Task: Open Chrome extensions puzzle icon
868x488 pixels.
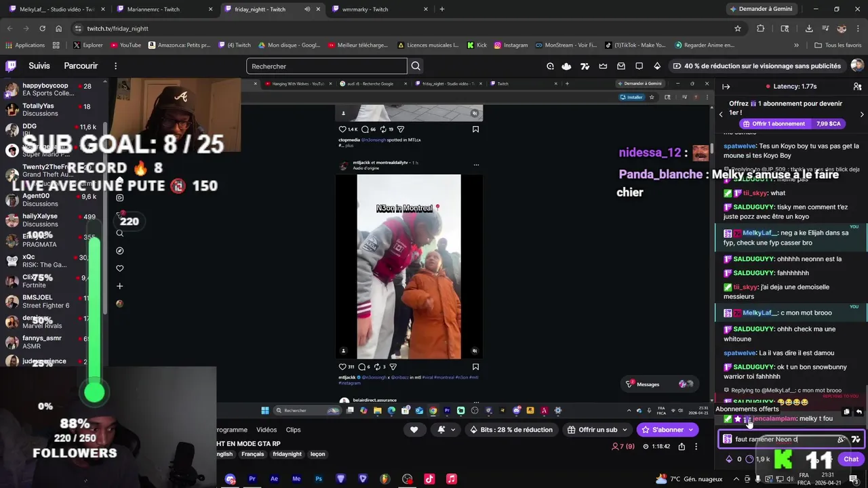Action: tap(760, 28)
